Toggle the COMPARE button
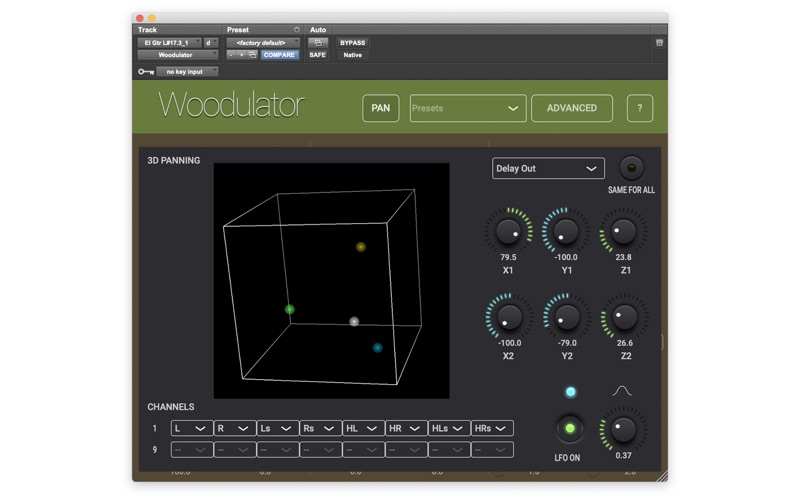Image resolution: width=800 pixels, height=500 pixels. pos(279,55)
